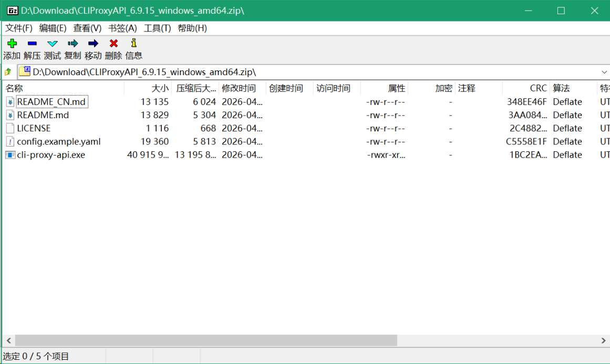Click the red X Delete (删除) icon
Viewport: 610px width, 364px height.
coord(113,44)
